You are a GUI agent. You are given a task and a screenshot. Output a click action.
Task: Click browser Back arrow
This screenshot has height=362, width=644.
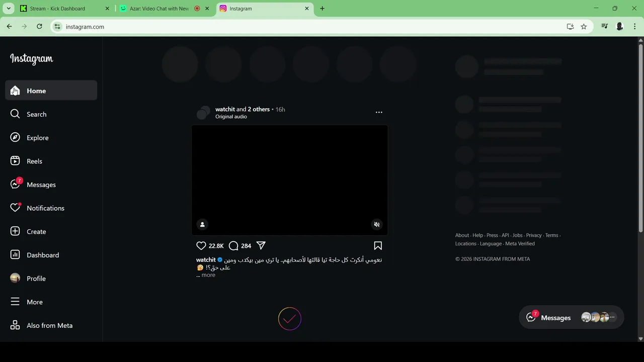tap(9, 27)
